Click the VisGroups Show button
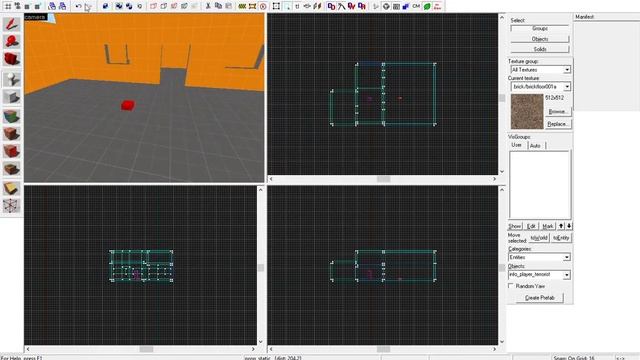 515,226
